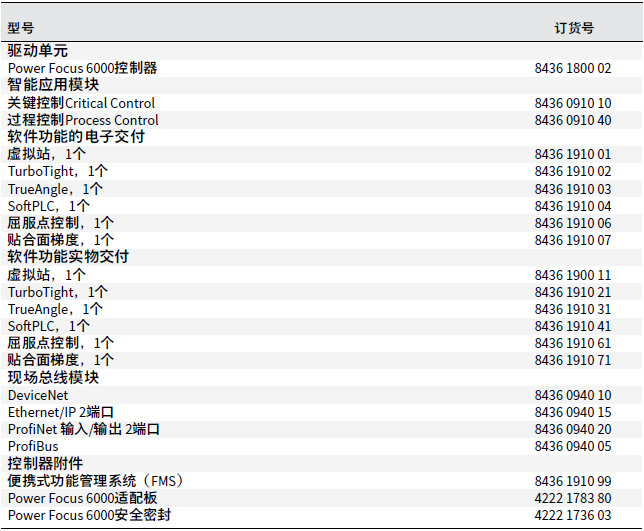Screen dimensions: 644x531
Task: Select the 驱动单元 section heading
Action: (x=38, y=51)
